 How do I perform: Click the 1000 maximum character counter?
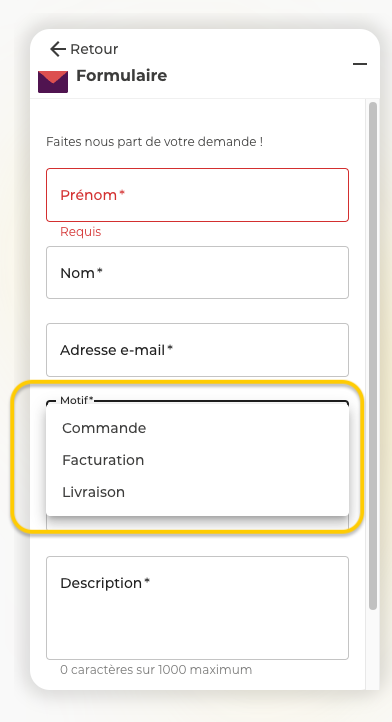(x=156, y=670)
